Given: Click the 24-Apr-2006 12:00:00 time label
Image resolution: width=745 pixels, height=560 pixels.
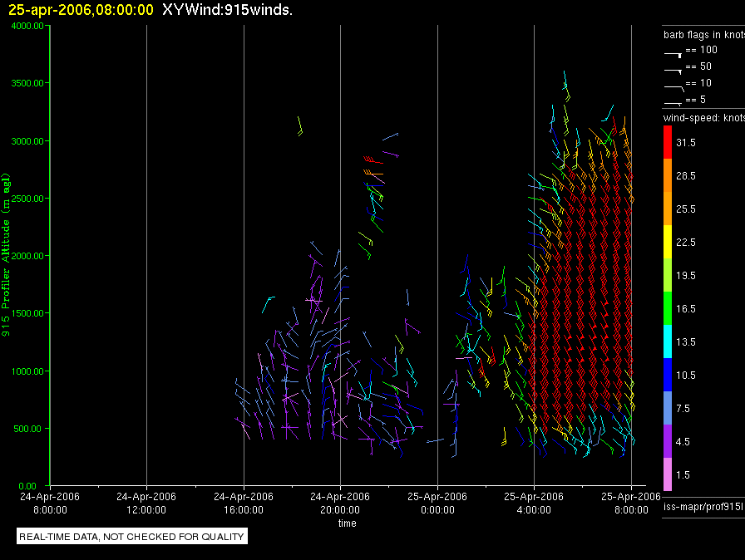Looking at the screenshot, I should pyautogui.click(x=146, y=503).
